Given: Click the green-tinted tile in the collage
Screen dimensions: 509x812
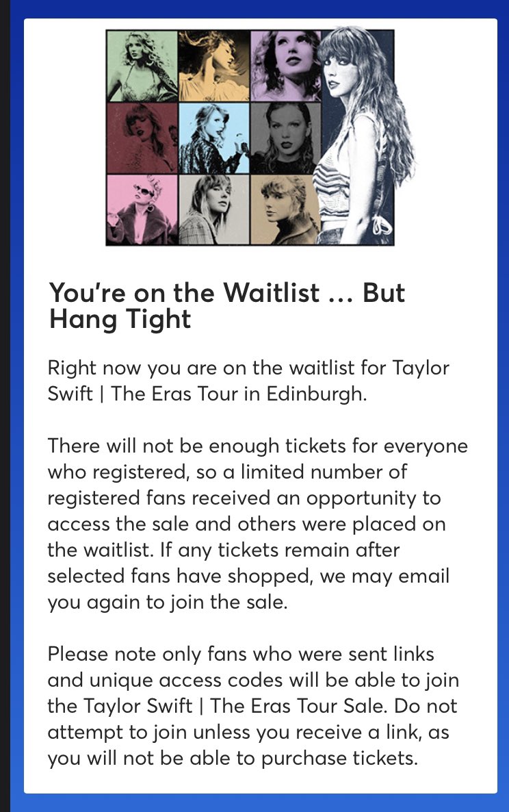Looking at the screenshot, I should [142, 66].
